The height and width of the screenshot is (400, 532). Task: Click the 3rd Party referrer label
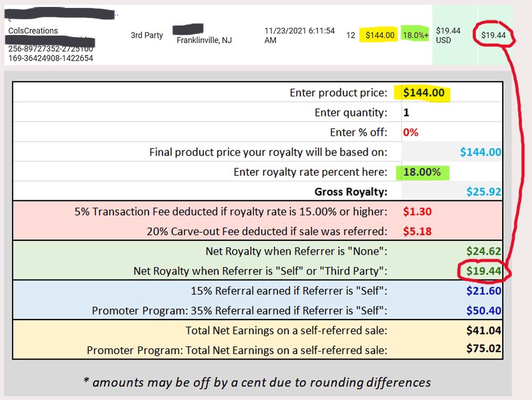[147, 35]
